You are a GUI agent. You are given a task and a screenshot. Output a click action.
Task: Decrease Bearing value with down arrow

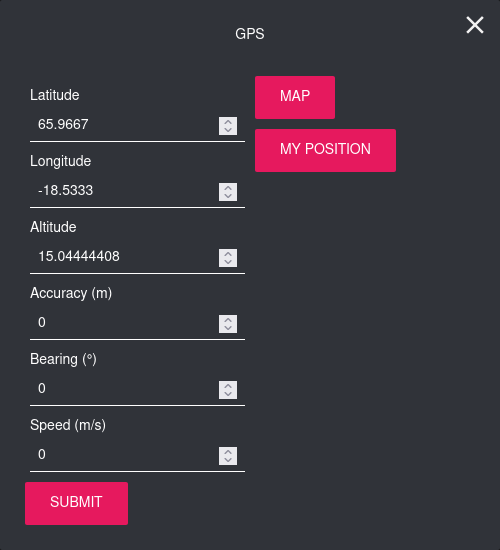click(228, 394)
